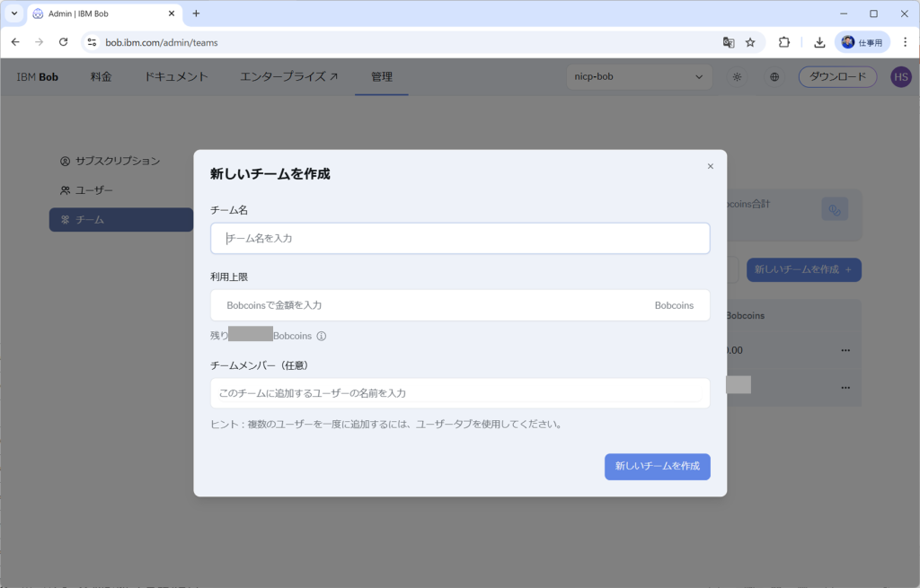Click the チーム sidebar icon
The width and height of the screenshot is (920, 588).
(x=65, y=220)
